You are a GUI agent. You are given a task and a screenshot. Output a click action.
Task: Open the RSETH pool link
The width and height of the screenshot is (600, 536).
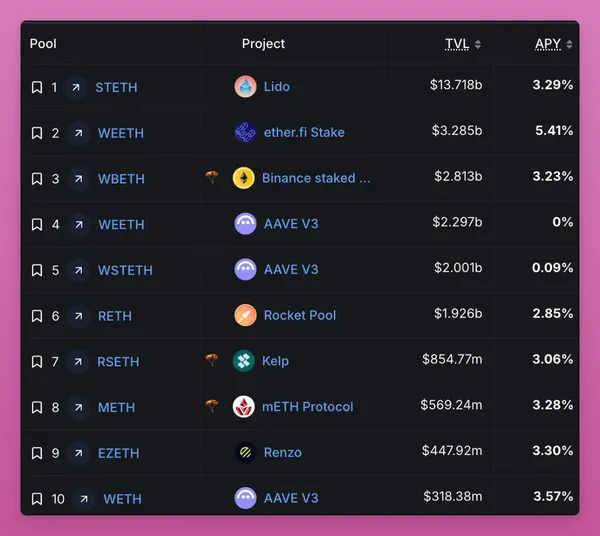pos(118,362)
